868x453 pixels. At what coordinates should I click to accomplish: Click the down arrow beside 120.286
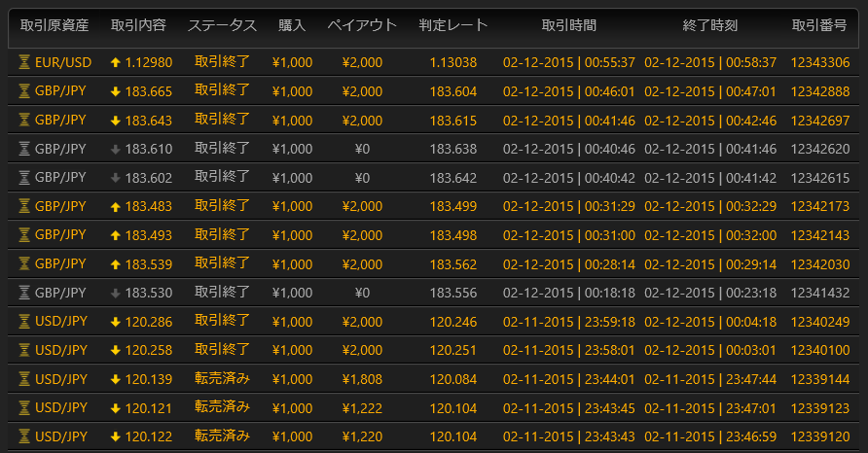tap(115, 322)
